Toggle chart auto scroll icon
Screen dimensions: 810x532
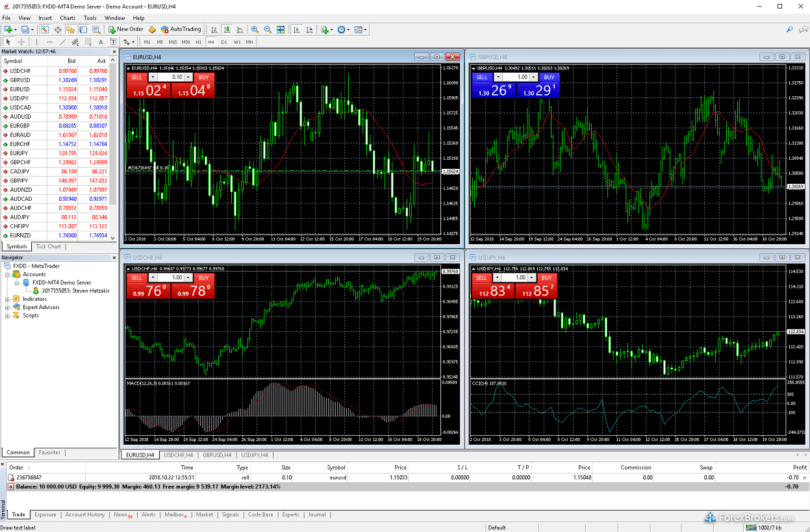click(x=296, y=29)
